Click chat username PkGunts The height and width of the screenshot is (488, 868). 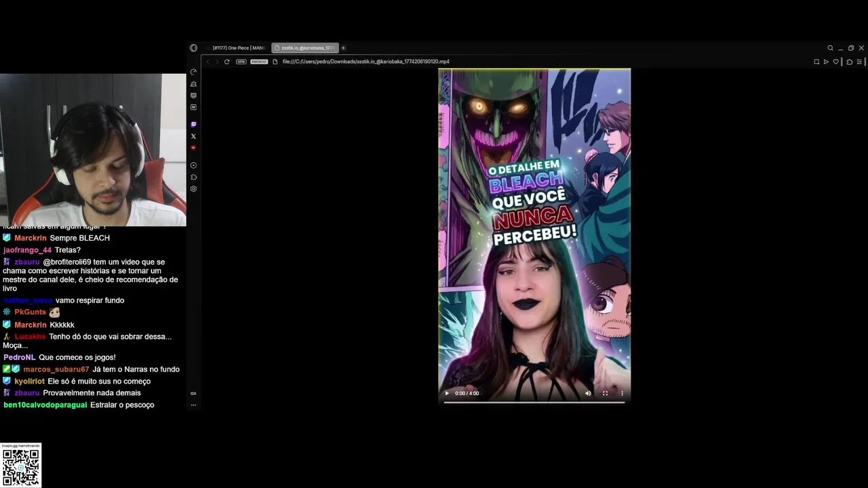click(30, 312)
